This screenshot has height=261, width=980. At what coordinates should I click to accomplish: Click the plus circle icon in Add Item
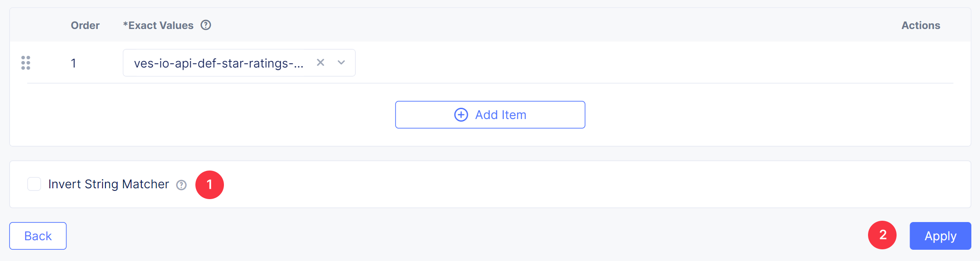[461, 115]
